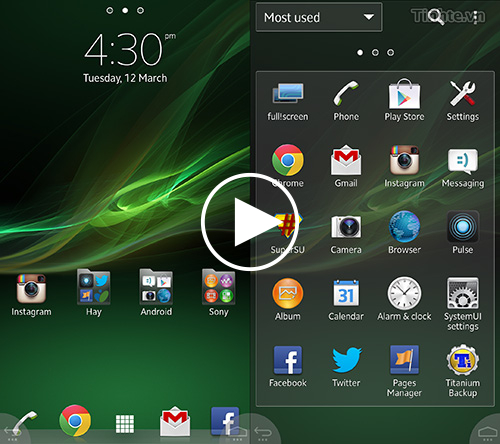Screen dimensions: 500x444
Task: Open the app drawer grid button
Action: (125, 424)
